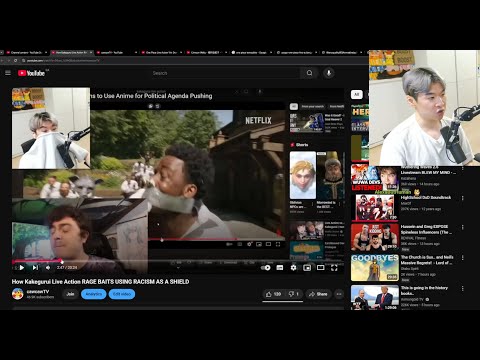The height and width of the screenshot is (360, 480).
Task: Switch to the One Piece browser tab
Action: (x=161, y=53)
